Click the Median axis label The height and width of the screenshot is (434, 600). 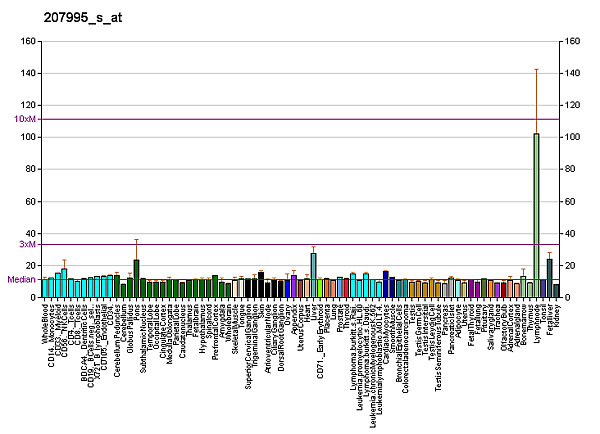pyautogui.click(x=21, y=279)
